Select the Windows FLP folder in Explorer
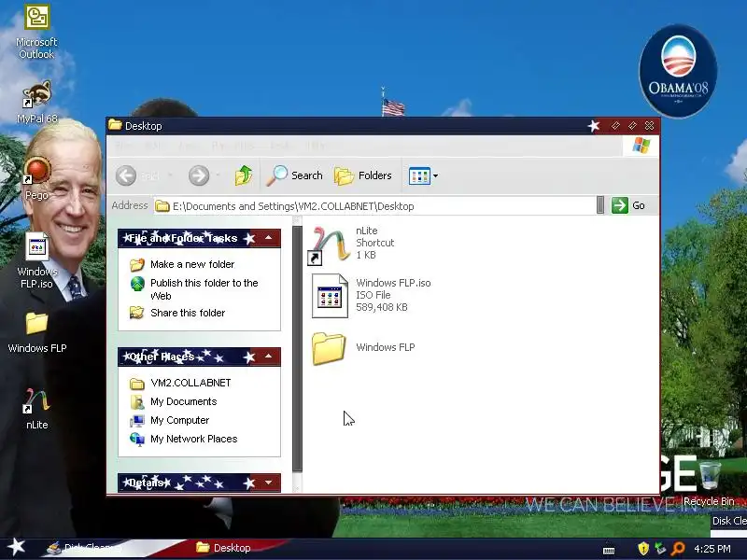Screen dimensions: 747x560 [363, 348]
